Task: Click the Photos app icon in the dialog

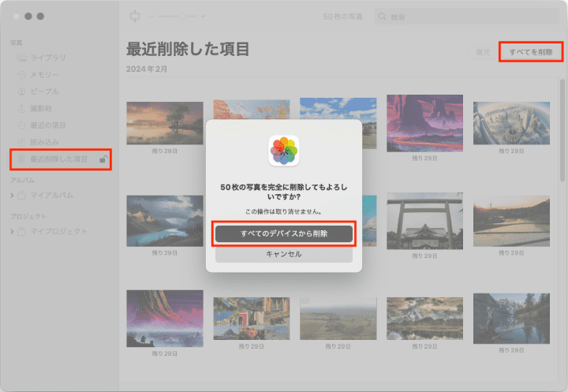Action: pos(284,151)
